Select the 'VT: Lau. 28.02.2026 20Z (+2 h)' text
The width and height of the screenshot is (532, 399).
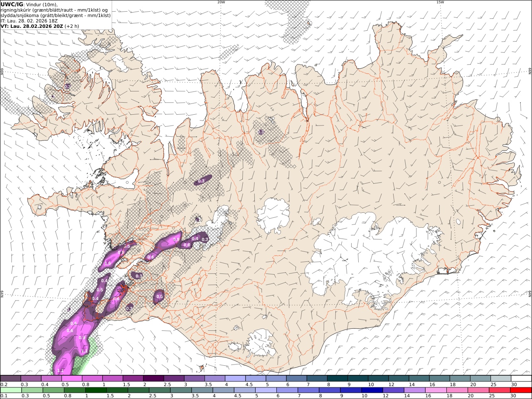(40, 26)
